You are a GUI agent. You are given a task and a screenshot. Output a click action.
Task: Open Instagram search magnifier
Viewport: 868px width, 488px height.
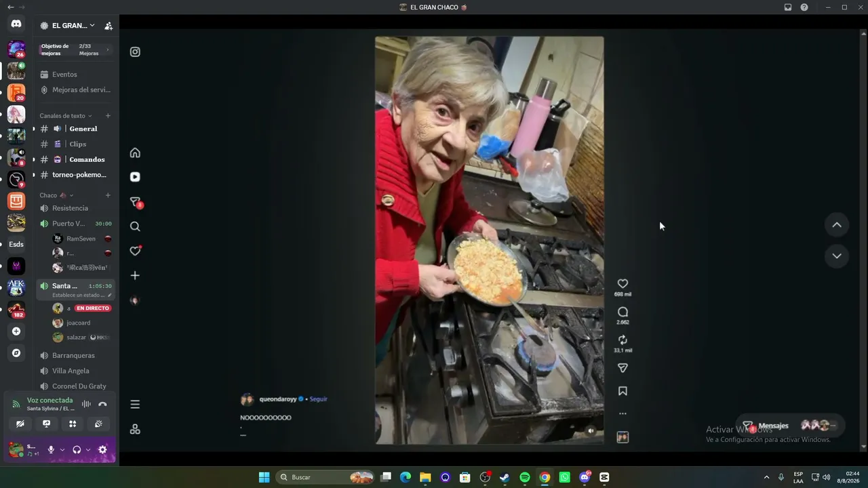click(135, 226)
